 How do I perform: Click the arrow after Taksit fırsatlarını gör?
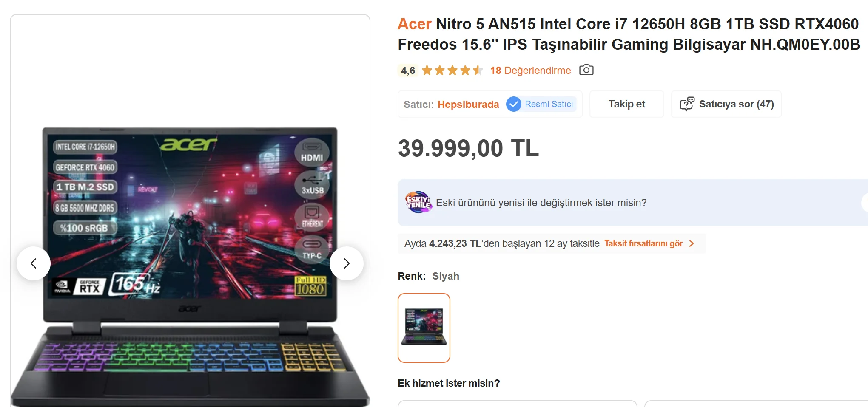692,243
